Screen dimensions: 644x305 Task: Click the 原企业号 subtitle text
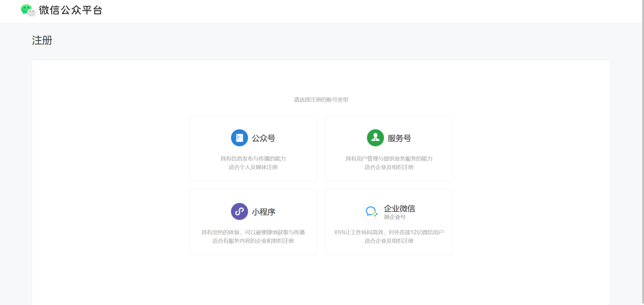395,217
